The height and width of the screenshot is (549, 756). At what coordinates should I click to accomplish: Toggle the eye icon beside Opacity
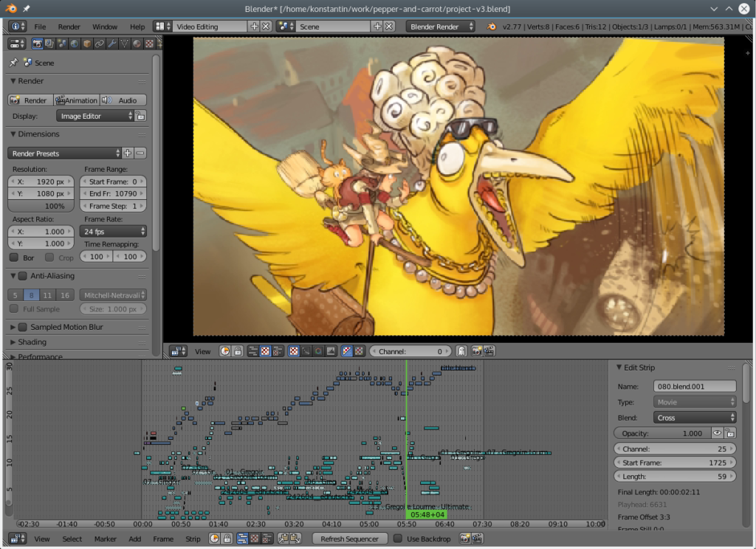tap(718, 433)
